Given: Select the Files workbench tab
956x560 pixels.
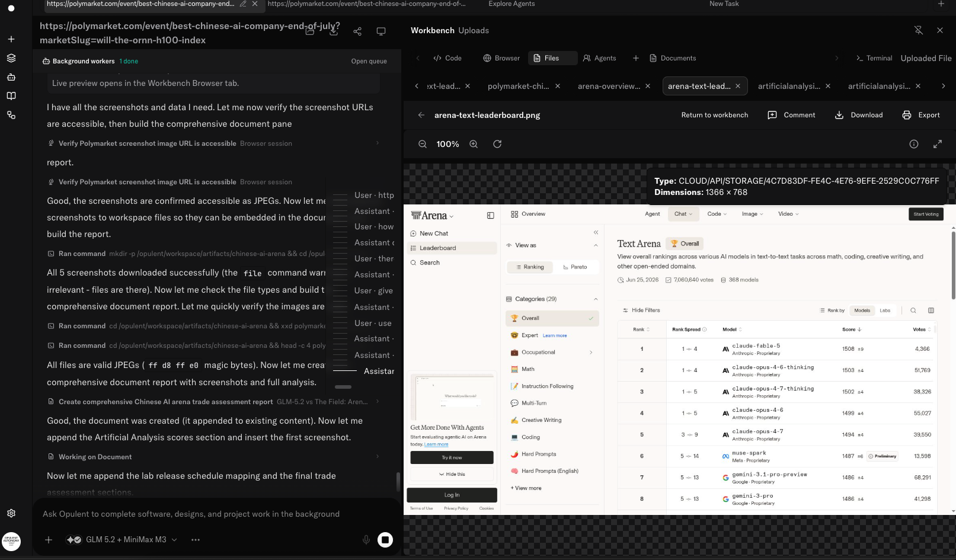Looking at the screenshot, I should click(x=552, y=58).
